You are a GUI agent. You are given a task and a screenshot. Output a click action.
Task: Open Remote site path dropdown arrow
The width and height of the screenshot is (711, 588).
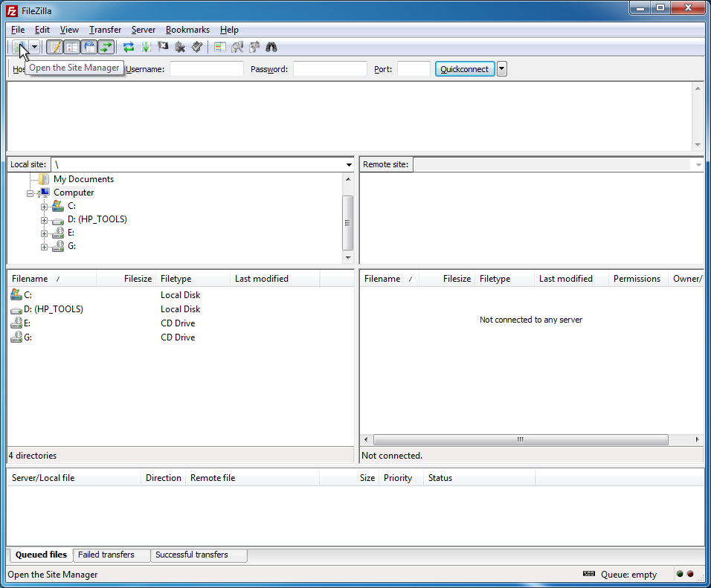pyautogui.click(x=698, y=164)
